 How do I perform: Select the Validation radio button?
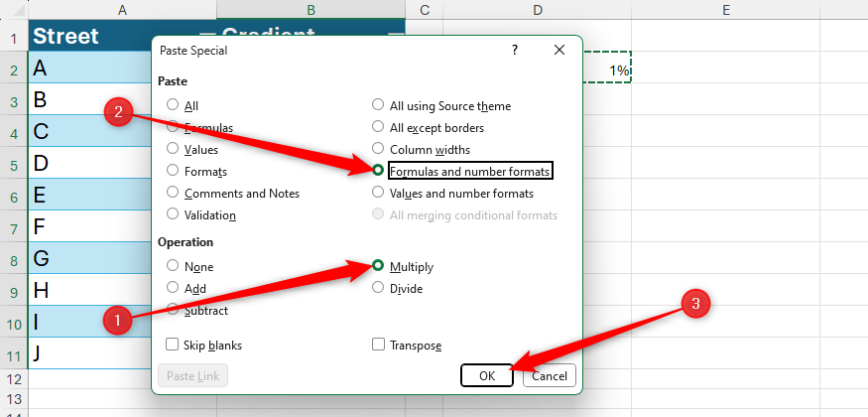click(174, 214)
